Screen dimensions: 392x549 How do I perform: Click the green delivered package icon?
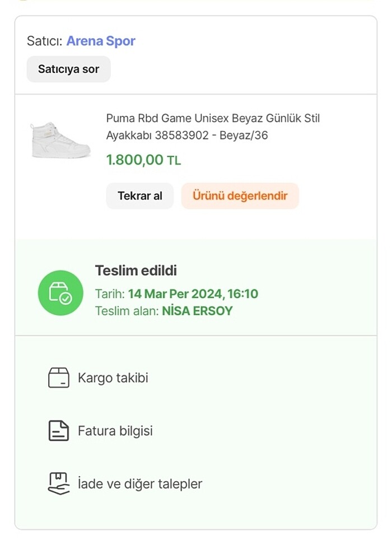point(60,293)
